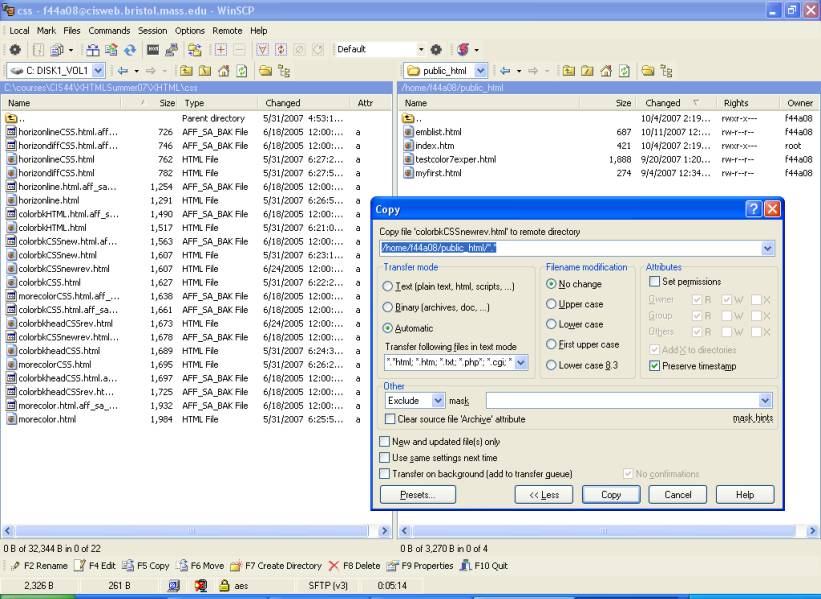The width and height of the screenshot is (821, 599).
Task: Select First upper case option
Action: pyautogui.click(x=551, y=345)
